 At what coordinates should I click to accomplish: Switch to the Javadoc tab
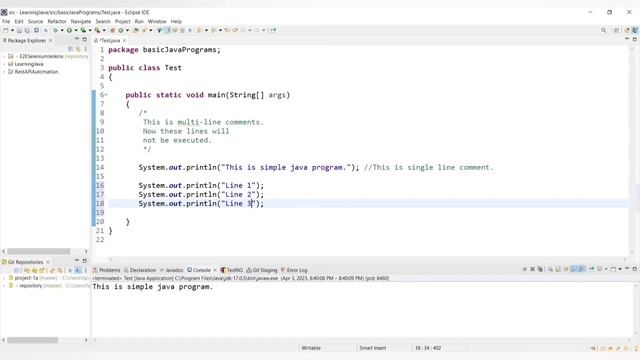[x=172, y=270]
